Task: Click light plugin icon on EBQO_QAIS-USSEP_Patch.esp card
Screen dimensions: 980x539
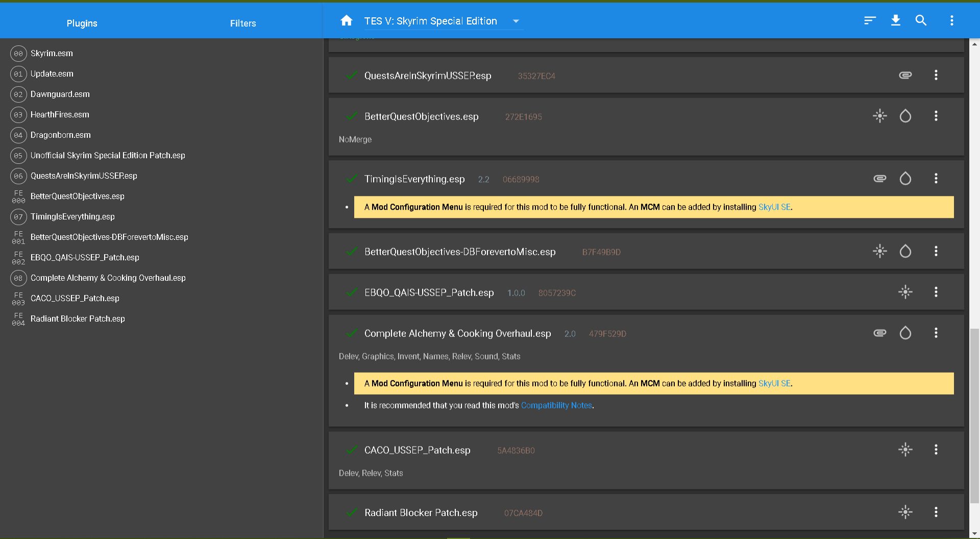Action: pos(905,292)
